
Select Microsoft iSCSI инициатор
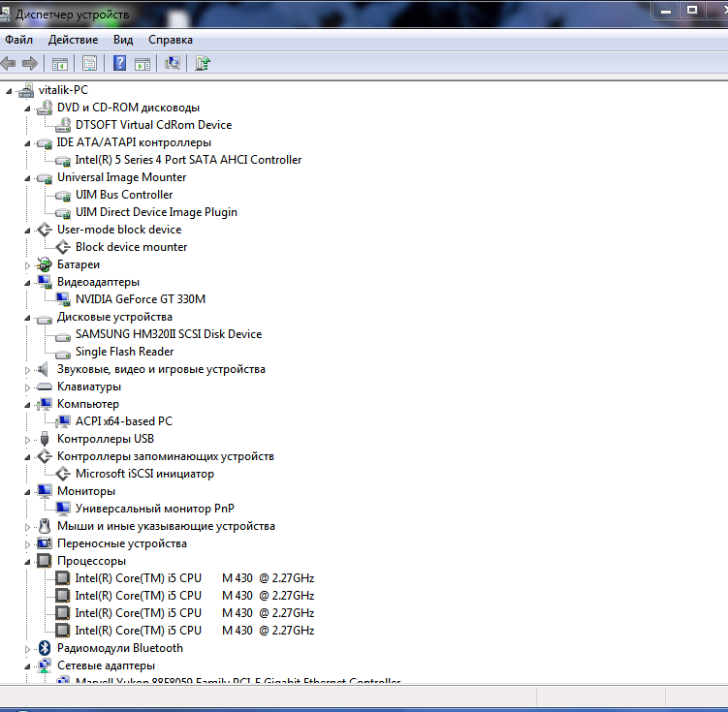(x=144, y=474)
